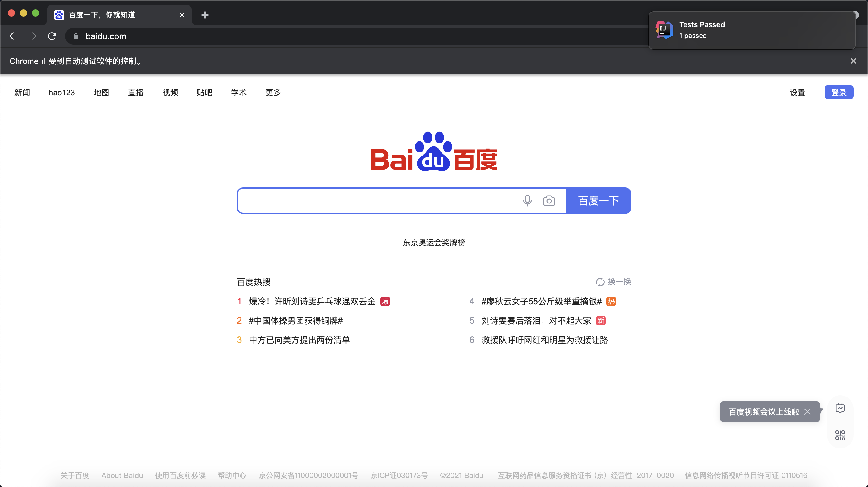Open About Baidu footer link
Screen dimensions: 868x487
(x=122, y=475)
